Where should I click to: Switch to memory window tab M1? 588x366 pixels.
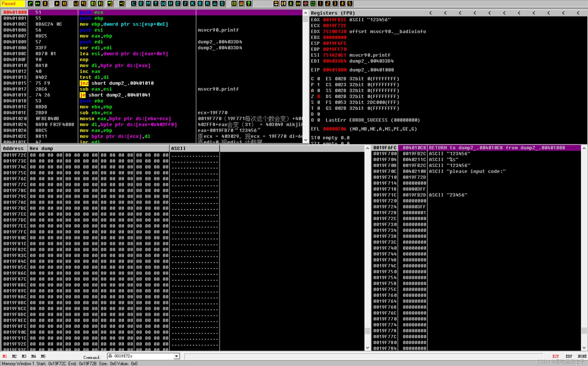point(5,356)
